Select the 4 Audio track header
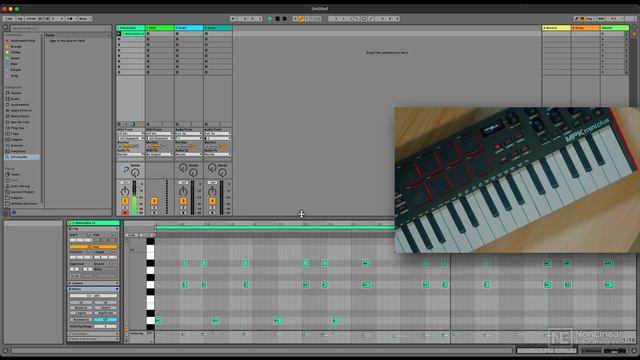Screen dimensions: 640x360 click(218, 28)
